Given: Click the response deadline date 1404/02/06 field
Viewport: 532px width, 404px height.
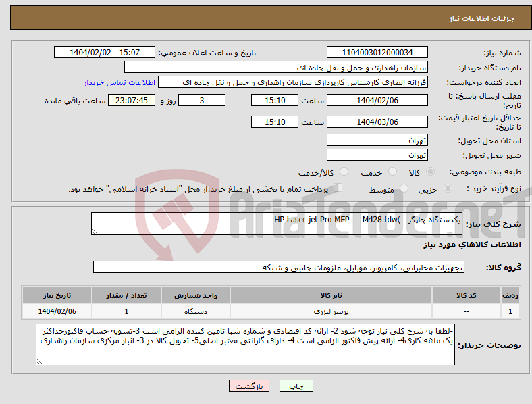Looking at the screenshot, I should (377, 100).
